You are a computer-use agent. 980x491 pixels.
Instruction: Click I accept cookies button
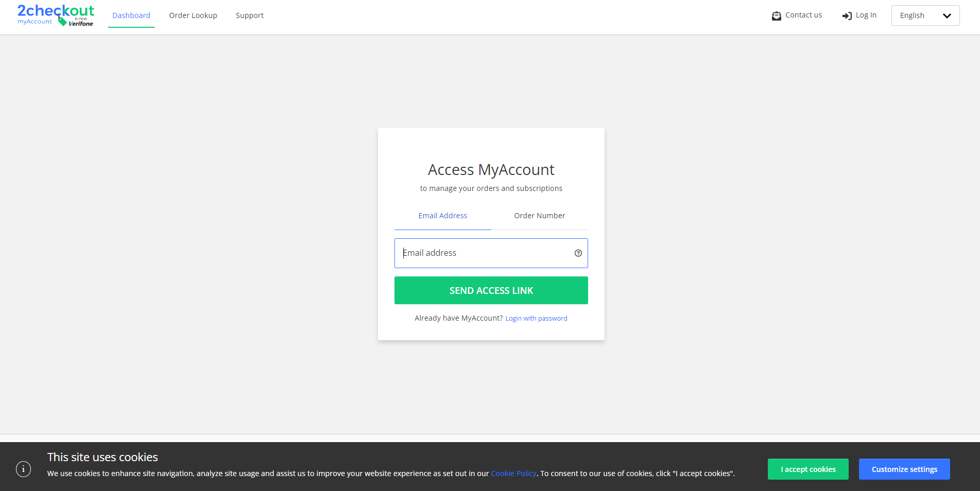808,469
